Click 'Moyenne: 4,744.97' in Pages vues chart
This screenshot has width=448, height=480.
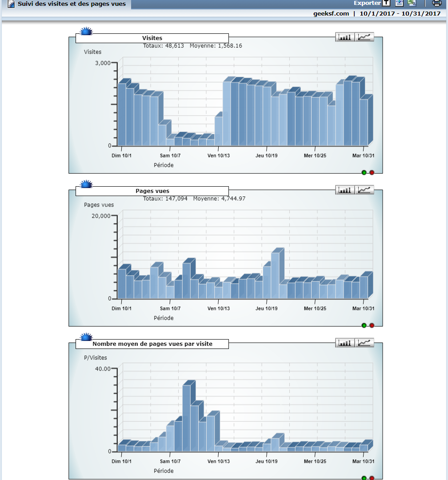(219, 198)
